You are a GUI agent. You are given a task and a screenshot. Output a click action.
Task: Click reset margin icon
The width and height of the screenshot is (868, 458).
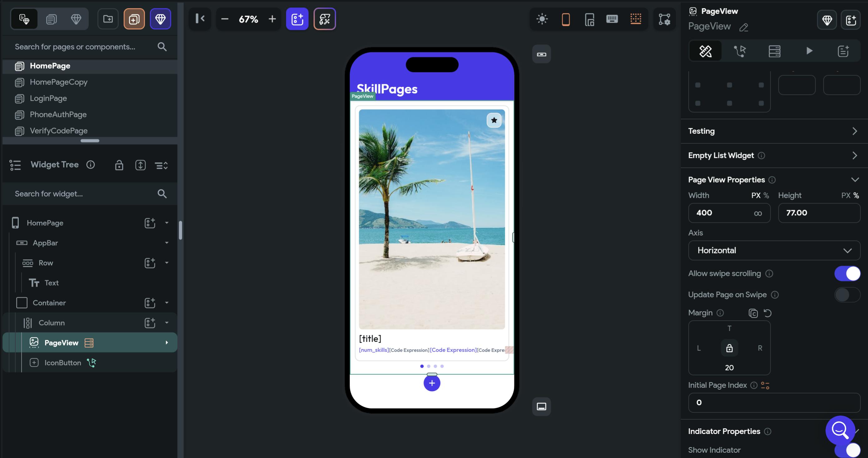767,313
